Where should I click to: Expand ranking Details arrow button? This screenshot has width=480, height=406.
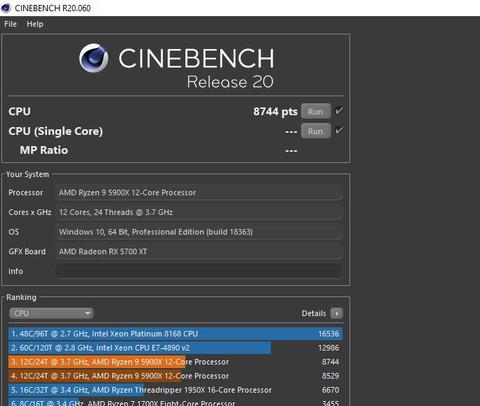[337, 313]
